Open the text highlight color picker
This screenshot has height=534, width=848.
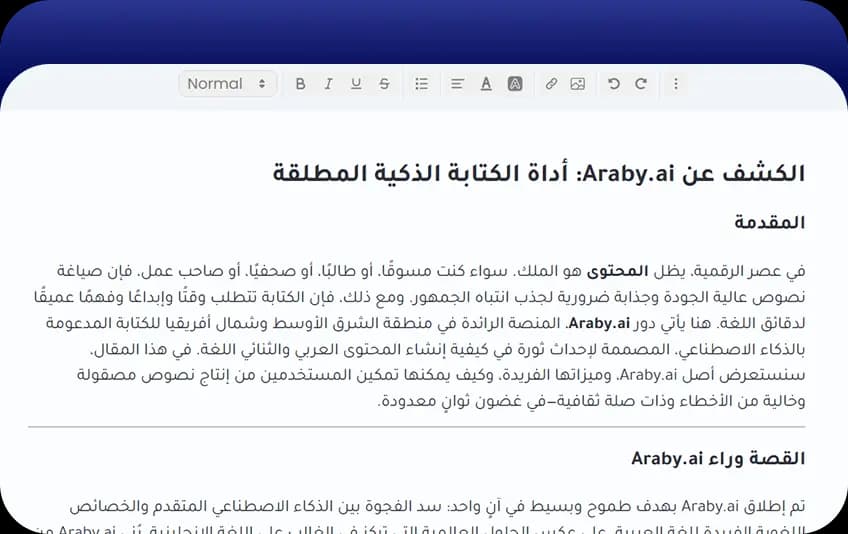click(x=515, y=84)
